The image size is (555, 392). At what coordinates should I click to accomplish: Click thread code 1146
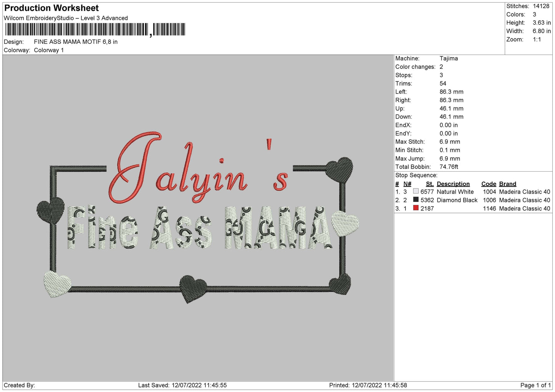tap(489, 209)
